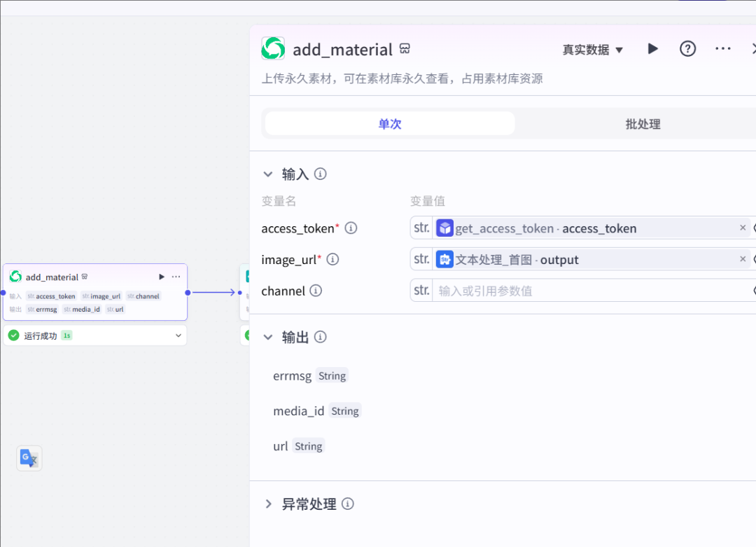Open the more options (...) menu in header

(x=722, y=49)
